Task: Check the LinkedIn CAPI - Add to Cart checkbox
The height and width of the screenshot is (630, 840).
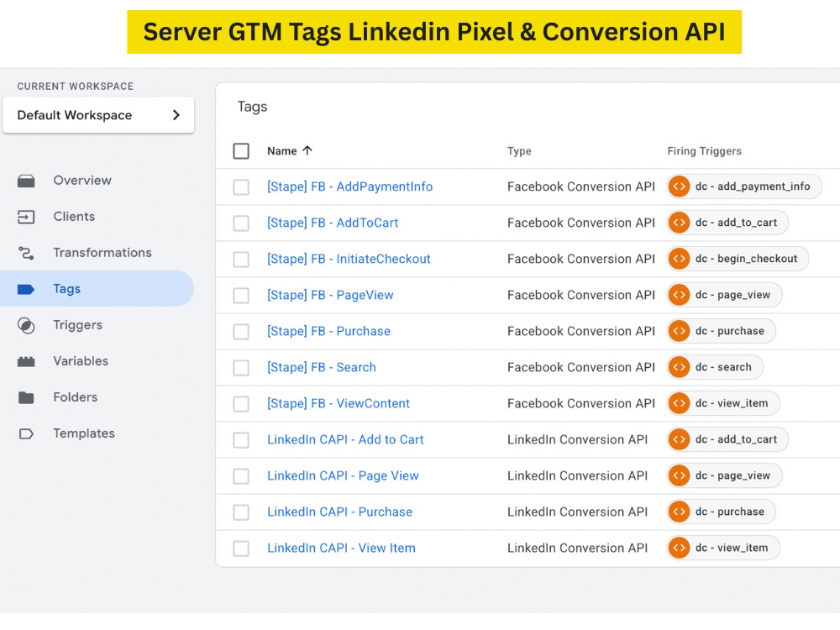Action: pyautogui.click(x=241, y=440)
